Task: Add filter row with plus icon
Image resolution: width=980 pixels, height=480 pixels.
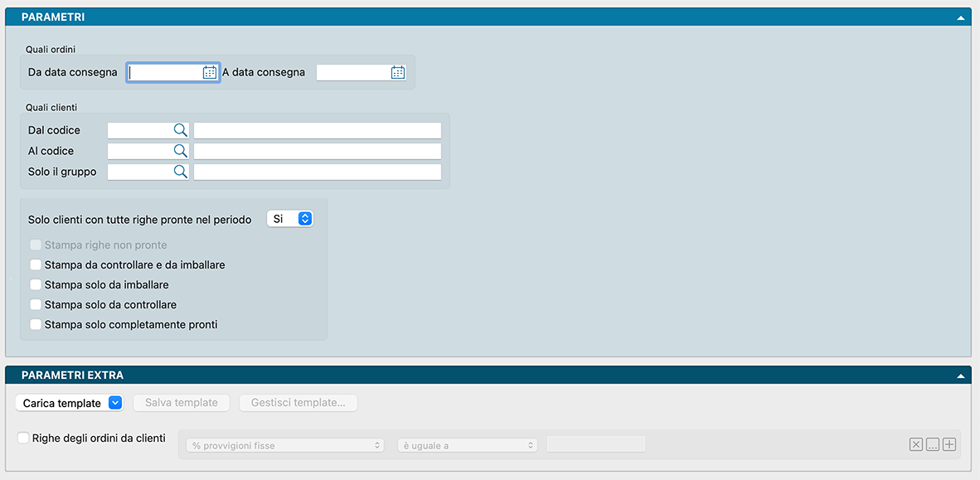Action: [x=949, y=444]
